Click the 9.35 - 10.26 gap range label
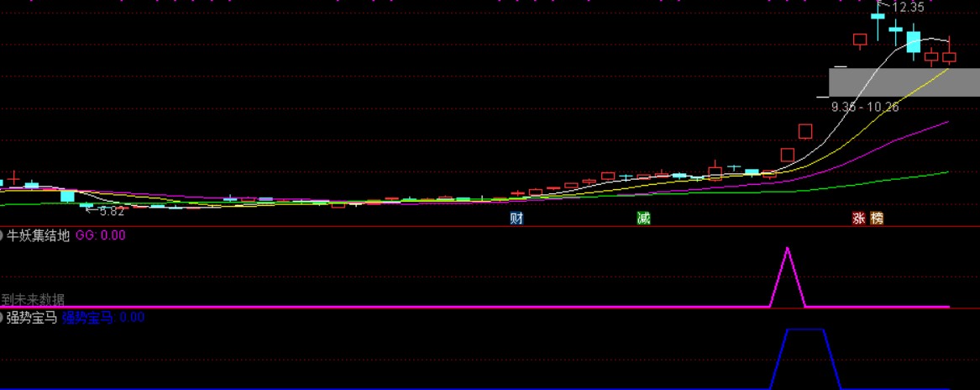The height and width of the screenshot is (390, 980). (865, 107)
